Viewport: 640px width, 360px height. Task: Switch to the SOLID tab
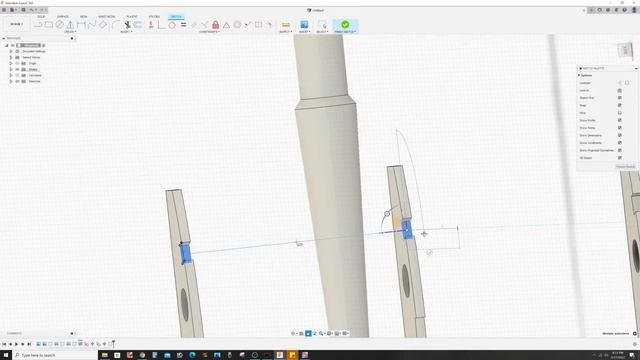(x=41, y=17)
